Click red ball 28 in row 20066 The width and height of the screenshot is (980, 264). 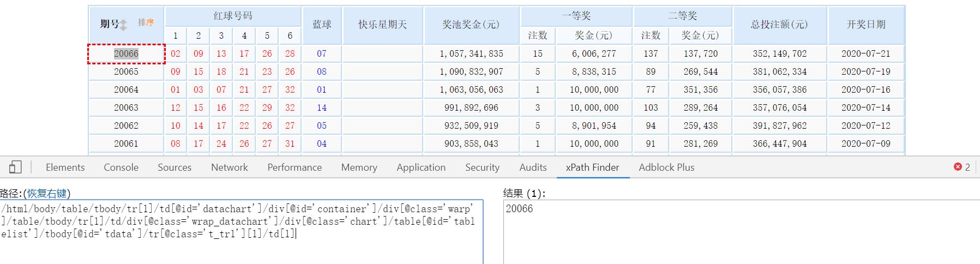290,53
